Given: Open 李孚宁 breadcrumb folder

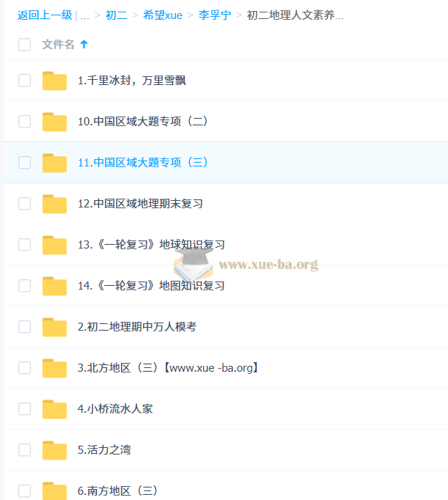Looking at the screenshot, I should click(x=215, y=15).
